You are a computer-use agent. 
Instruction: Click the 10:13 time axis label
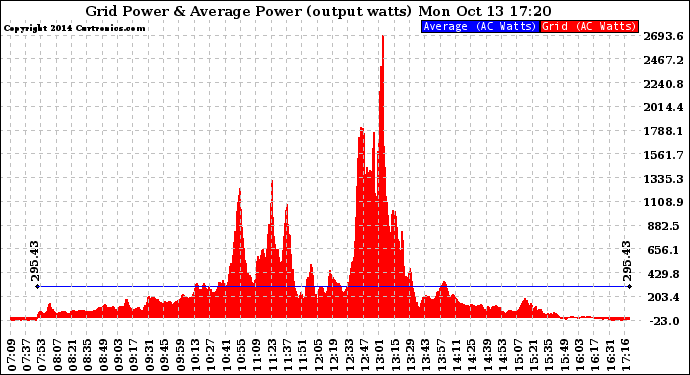[x=194, y=354]
